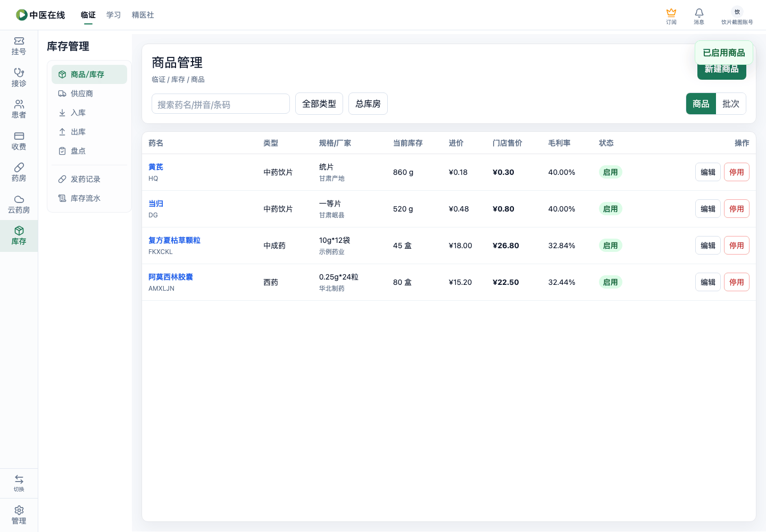Open the 入库 menu item
Image resolution: width=766 pixels, height=532 pixels.
tap(89, 113)
